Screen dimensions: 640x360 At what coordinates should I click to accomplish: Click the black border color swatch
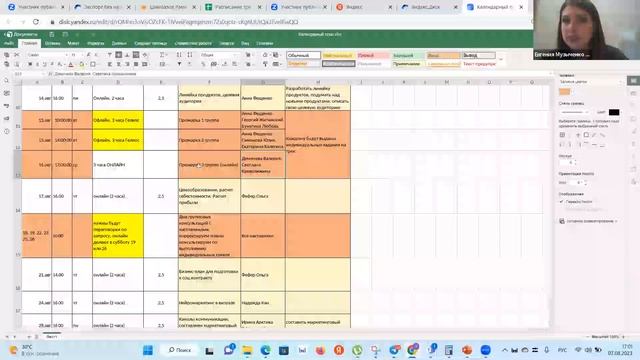(614, 112)
